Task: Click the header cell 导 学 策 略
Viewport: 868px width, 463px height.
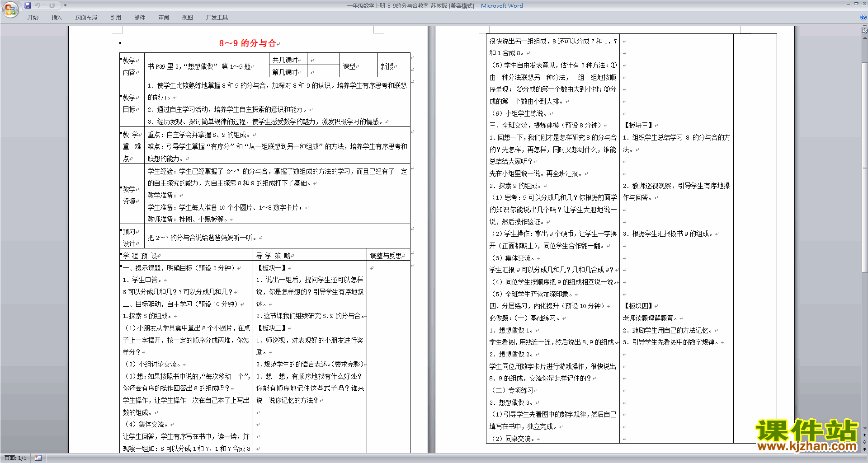Action: [274, 256]
